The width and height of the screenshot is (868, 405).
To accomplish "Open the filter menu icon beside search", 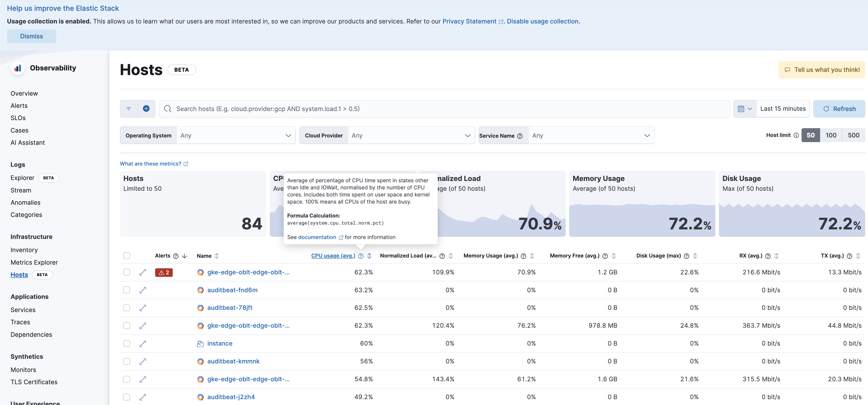I will coord(128,109).
